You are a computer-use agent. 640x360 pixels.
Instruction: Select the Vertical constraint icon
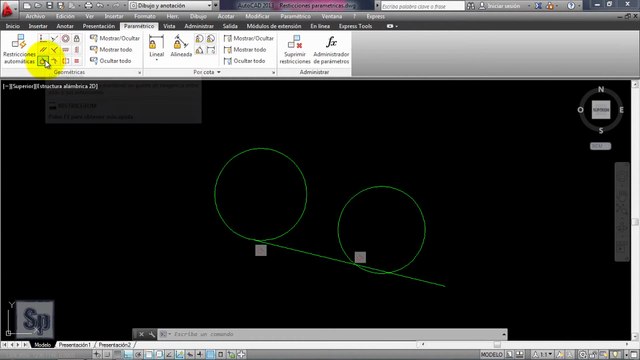76,50
